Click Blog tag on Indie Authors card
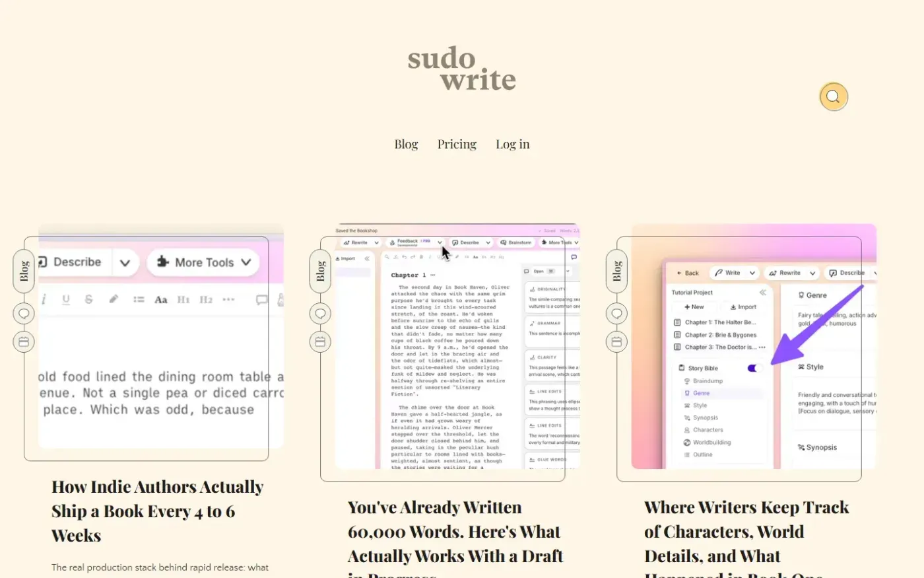Viewport: 924px width, 578px height. (x=24, y=271)
